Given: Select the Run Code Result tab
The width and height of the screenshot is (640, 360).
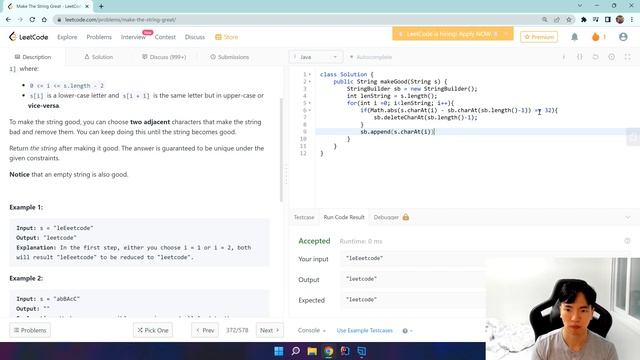Looking at the screenshot, I should coord(344,217).
